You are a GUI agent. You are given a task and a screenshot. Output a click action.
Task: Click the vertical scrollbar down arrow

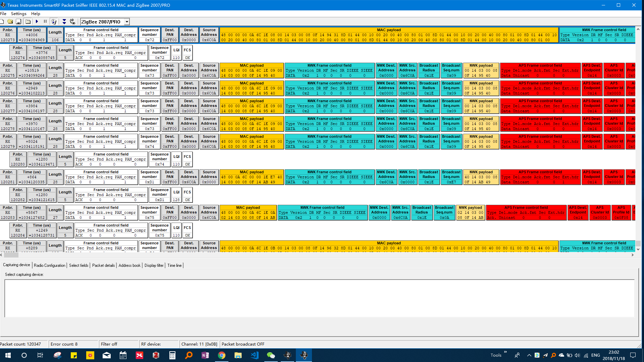pos(638,249)
